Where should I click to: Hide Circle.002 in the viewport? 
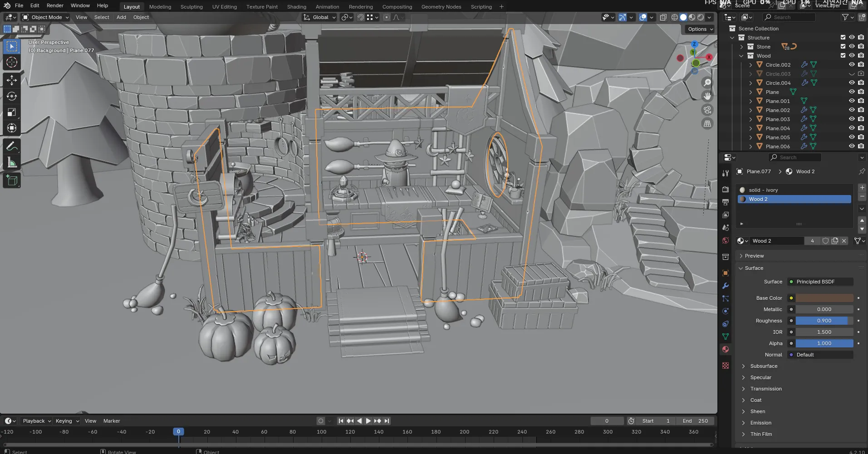[852, 65]
